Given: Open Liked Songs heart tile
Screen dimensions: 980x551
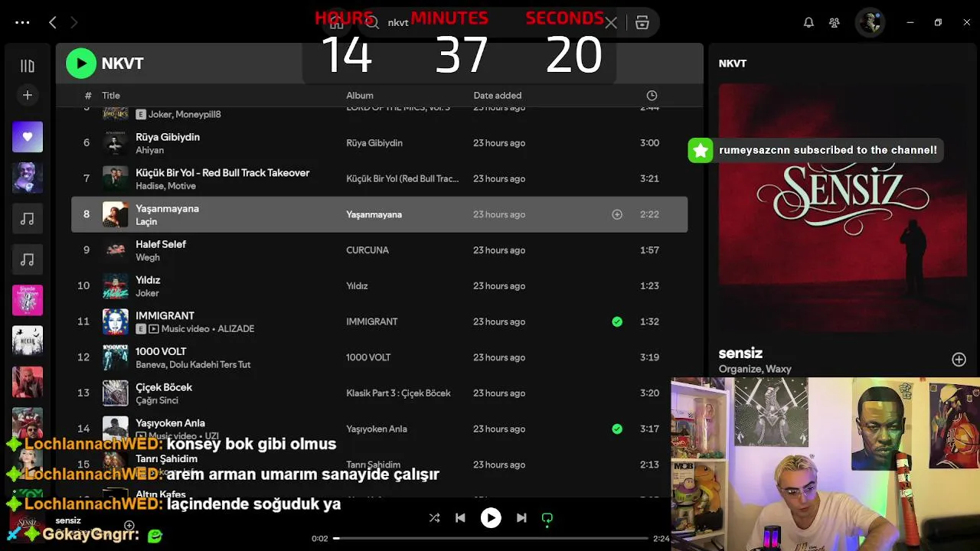Looking at the screenshot, I should (28, 137).
